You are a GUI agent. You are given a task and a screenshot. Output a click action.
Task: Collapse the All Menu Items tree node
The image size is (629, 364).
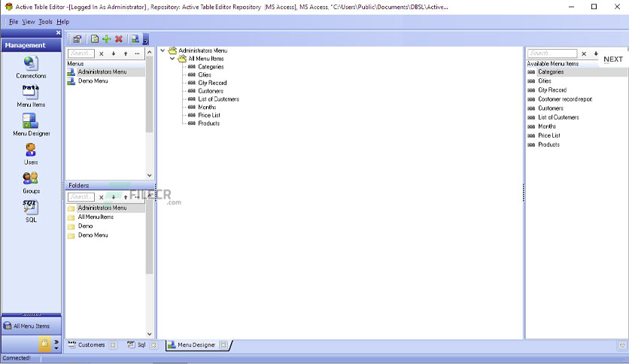click(172, 59)
